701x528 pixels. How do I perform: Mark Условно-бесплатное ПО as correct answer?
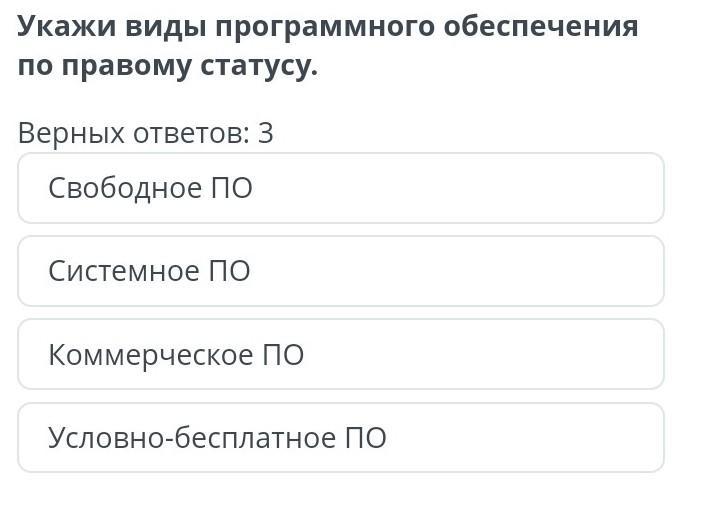[x=341, y=438]
